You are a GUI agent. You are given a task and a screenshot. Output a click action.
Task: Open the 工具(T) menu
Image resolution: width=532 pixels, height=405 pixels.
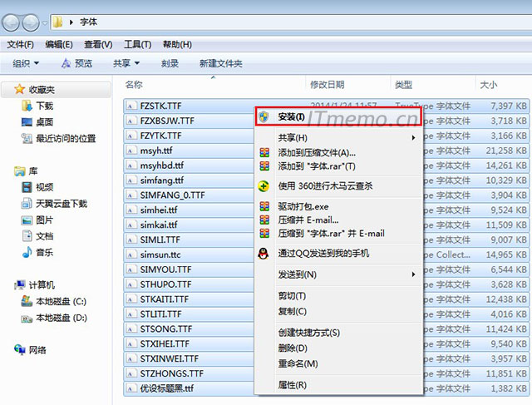[138, 44]
